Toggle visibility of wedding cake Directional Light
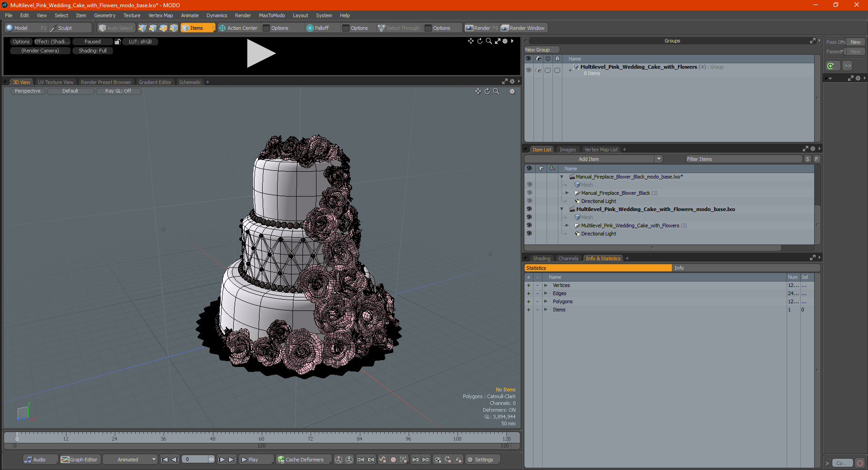Screen dimensions: 868x470 pos(529,234)
